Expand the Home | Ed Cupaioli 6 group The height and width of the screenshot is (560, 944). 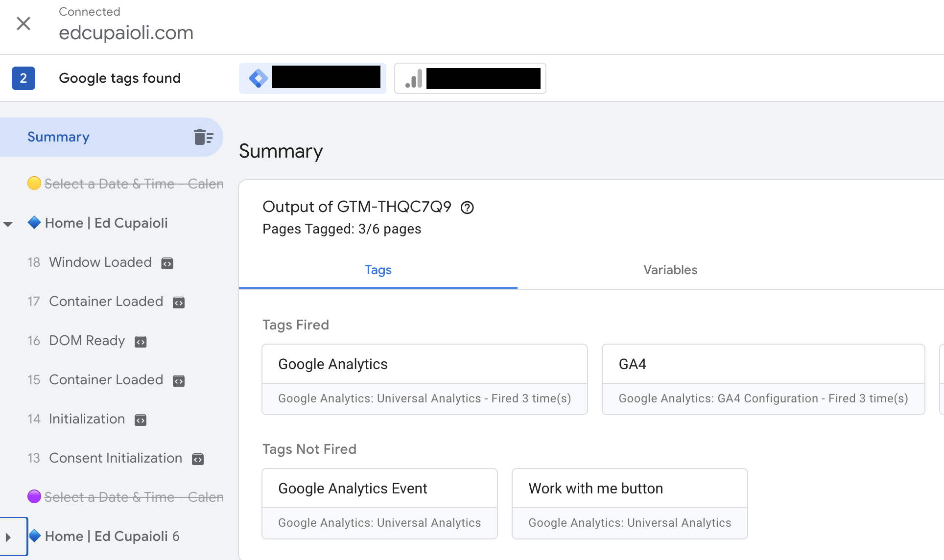click(8, 537)
